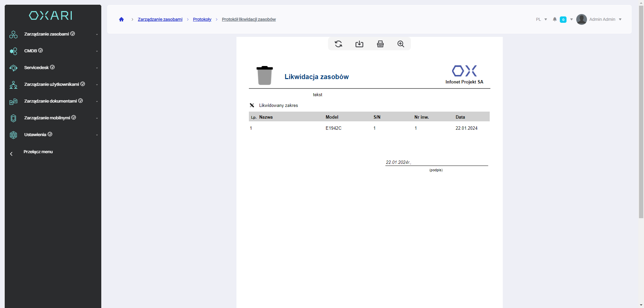Screen dimensions: 644x308
Task: Click the user avatar picture
Action: [x=581, y=19]
